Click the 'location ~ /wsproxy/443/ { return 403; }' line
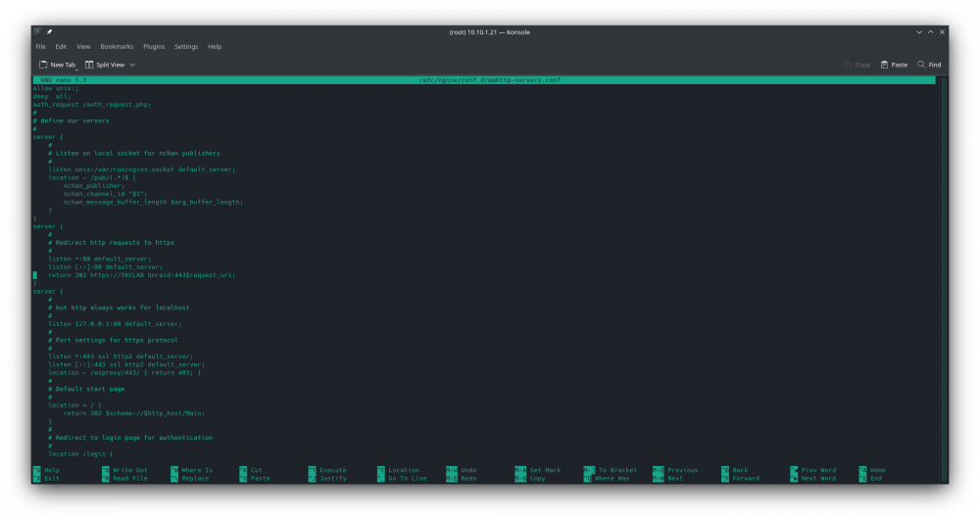The width and height of the screenshot is (980, 521). pyautogui.click(x=124, y=372)
